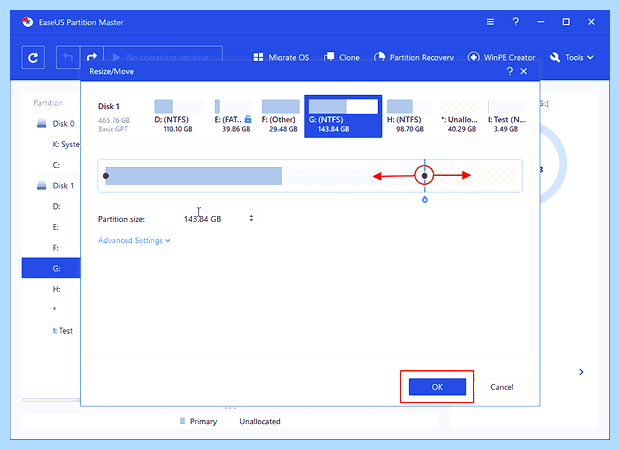Click the horizontal scrollbar under partition list
This screenshot has width=620, height=450.
coord(51,400)
